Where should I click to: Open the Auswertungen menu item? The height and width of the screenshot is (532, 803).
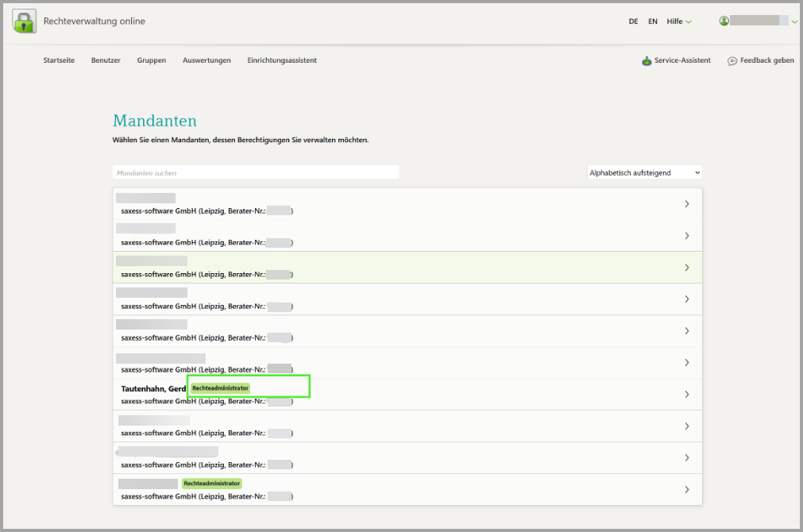coord(207,60)
